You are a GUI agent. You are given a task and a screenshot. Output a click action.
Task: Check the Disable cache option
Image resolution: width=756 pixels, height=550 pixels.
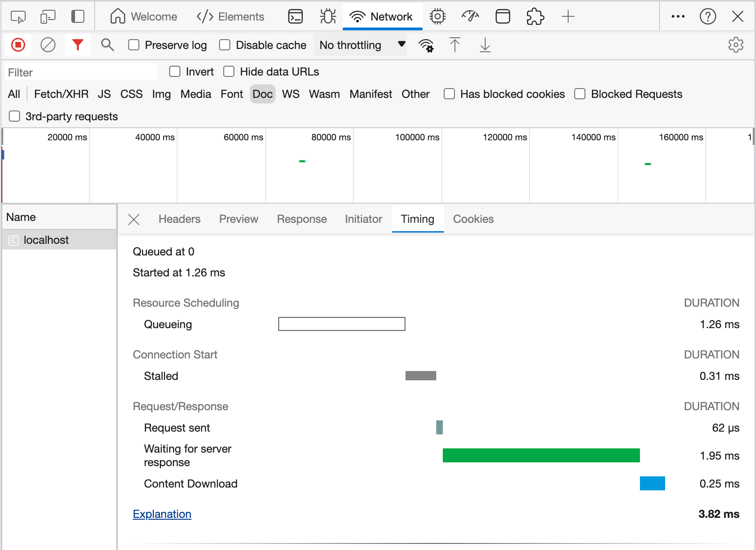point(225,45)
